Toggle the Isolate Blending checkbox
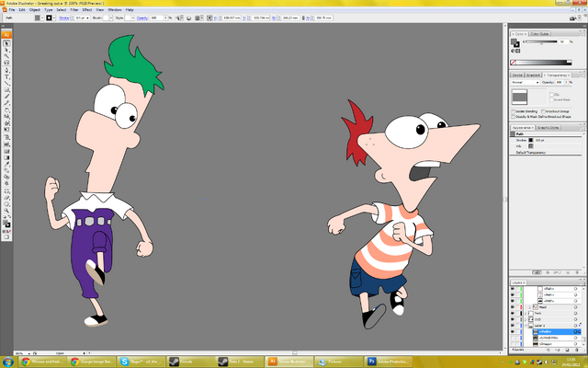This screenshot has height=368, width=588. pos(513,111)
